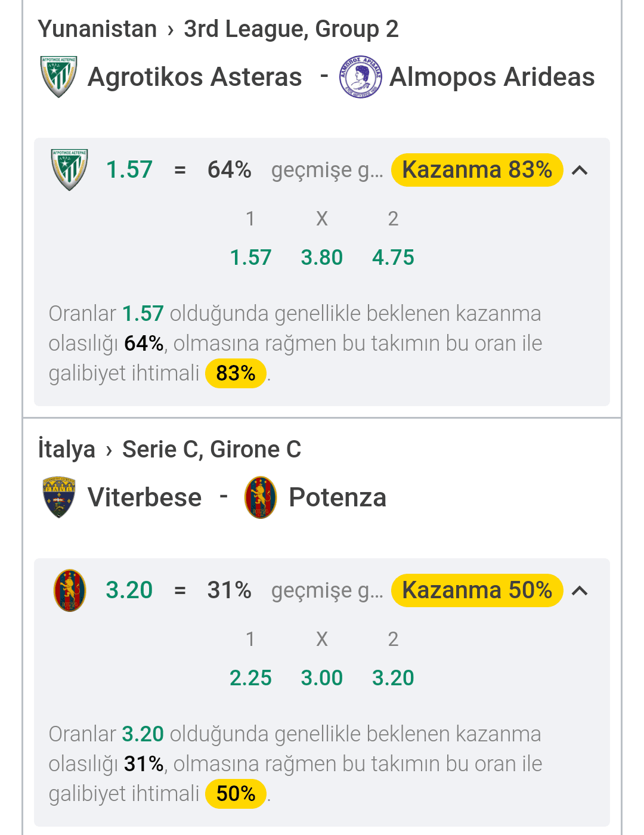The width and height of the screenshot is (644, 835).
Task: Select the 4.75 away win odds
Action: [x=393, y=258]
